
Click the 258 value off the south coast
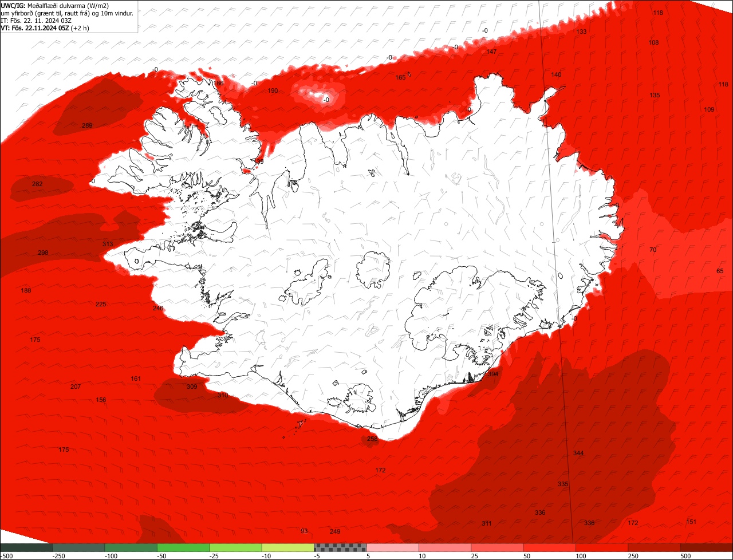[372, 439]
